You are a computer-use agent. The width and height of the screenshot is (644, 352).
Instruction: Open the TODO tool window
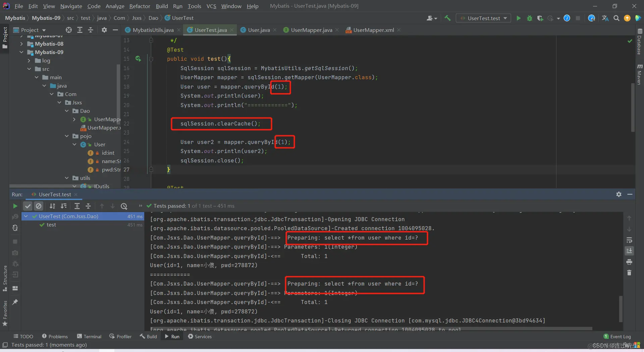tap(23, 337)
